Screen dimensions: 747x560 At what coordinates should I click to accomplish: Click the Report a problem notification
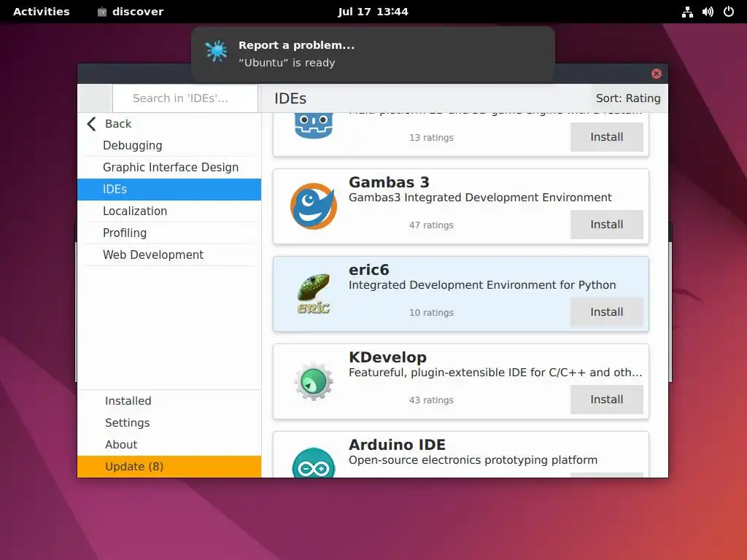point(373,54)
